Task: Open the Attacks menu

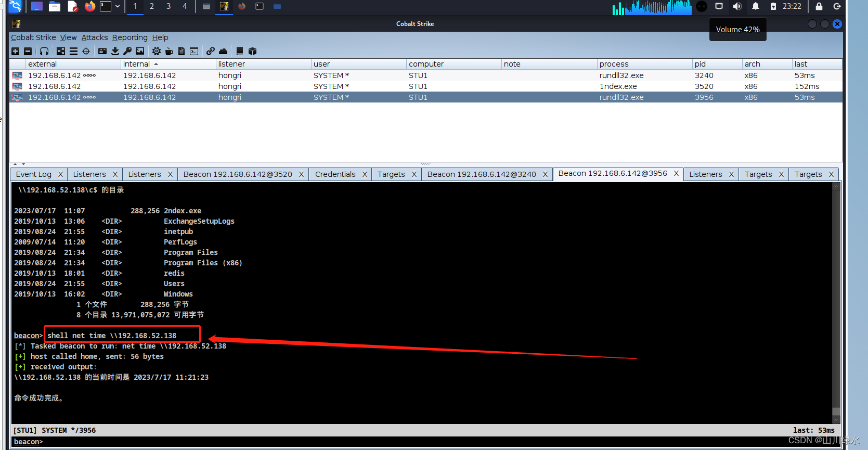Action: 95,37
